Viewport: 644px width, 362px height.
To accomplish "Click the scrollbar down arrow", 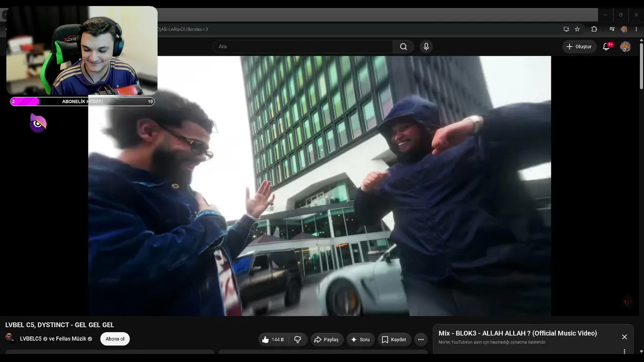I will pyautogui.click(x=641, y=351).
